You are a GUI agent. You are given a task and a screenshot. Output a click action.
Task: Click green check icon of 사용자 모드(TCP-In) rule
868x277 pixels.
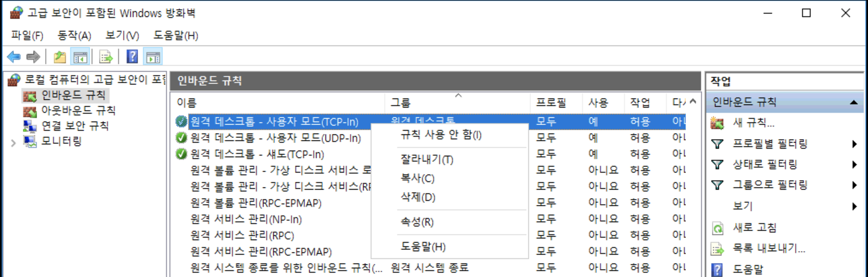point(181,121)
